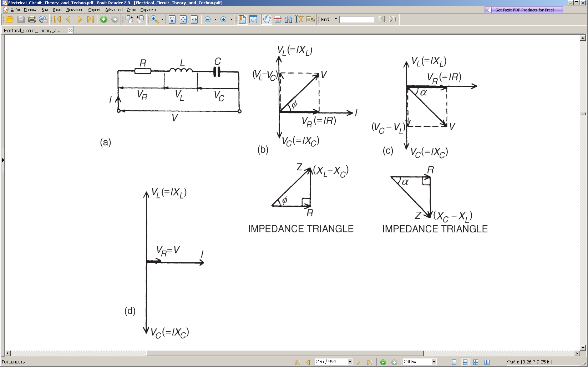The image size is (588, 367).
Task: Open the Правка menu
Action: 31,10
